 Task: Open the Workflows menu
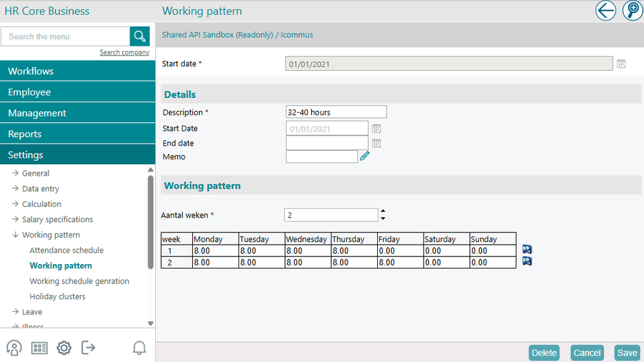(x=77, y=71)
